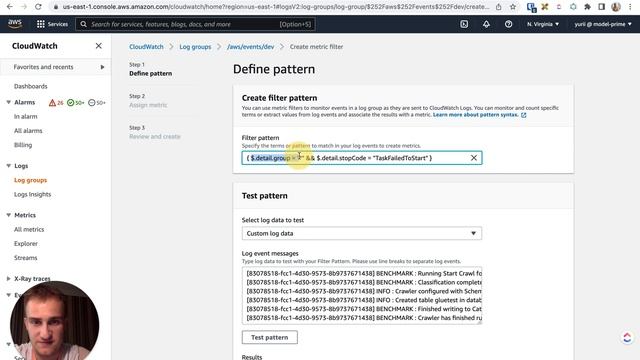Open the help question mark icon
The width and height of the screenshot is (640, 360).
(x=508, y=24)
